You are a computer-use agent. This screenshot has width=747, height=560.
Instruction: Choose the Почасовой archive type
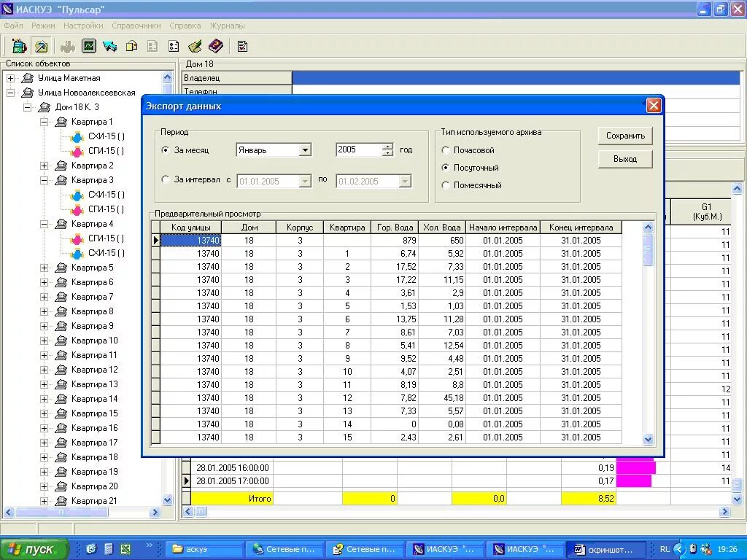[x=446, y=150]
